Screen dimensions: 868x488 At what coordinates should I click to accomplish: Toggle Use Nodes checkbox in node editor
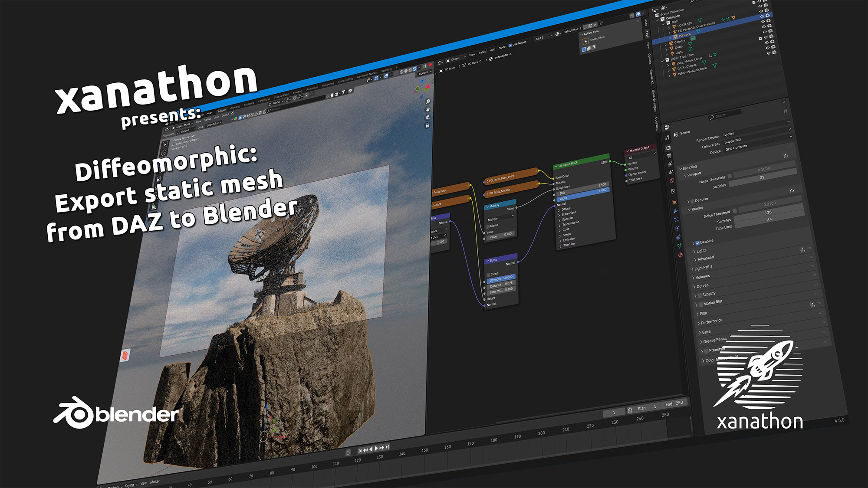(x=510, y=45)
